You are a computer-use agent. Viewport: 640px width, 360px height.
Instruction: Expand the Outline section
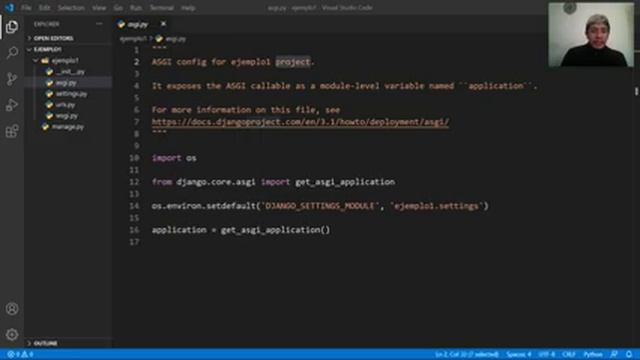45,343
